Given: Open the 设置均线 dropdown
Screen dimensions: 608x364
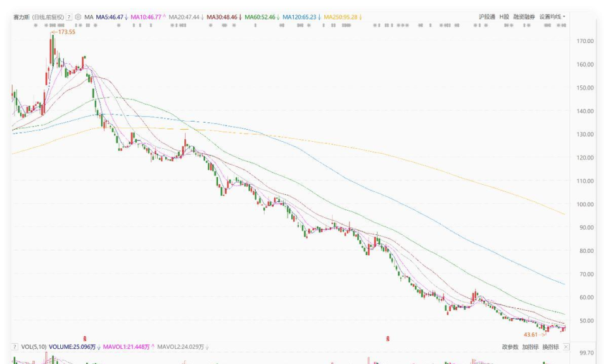Looking at the screenshot, I should [x=552, y=16].
